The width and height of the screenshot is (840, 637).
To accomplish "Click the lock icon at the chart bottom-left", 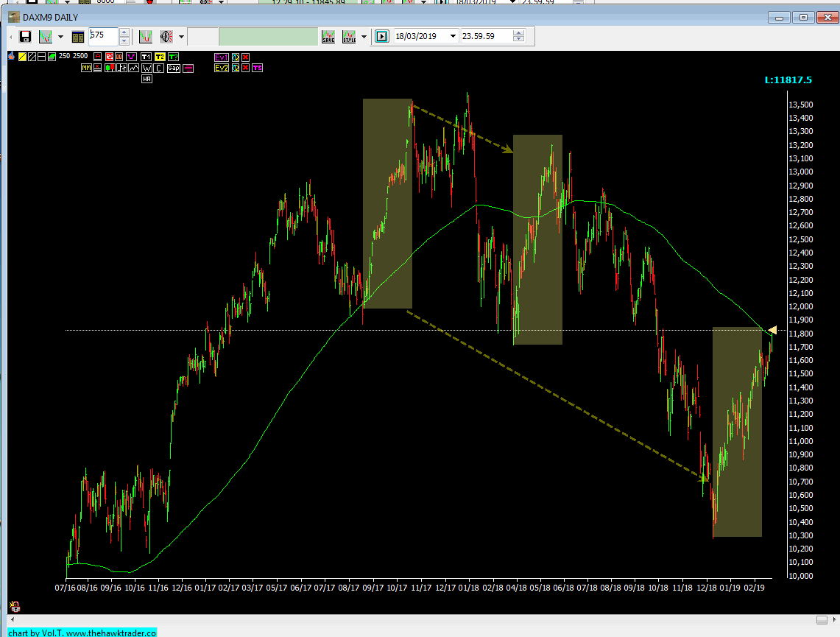I will coord(15,607).
